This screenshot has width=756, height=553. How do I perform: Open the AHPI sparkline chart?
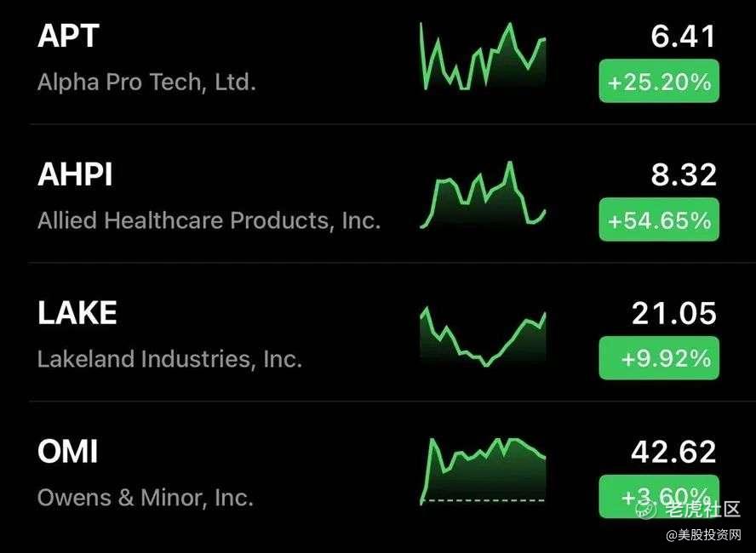click(483, 195)
